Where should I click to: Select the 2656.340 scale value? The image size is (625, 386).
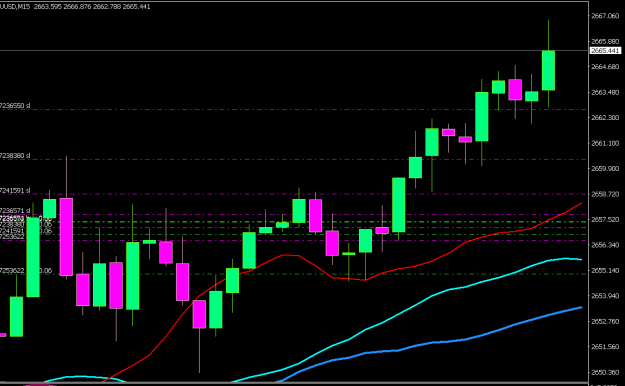tap(605, 245)
